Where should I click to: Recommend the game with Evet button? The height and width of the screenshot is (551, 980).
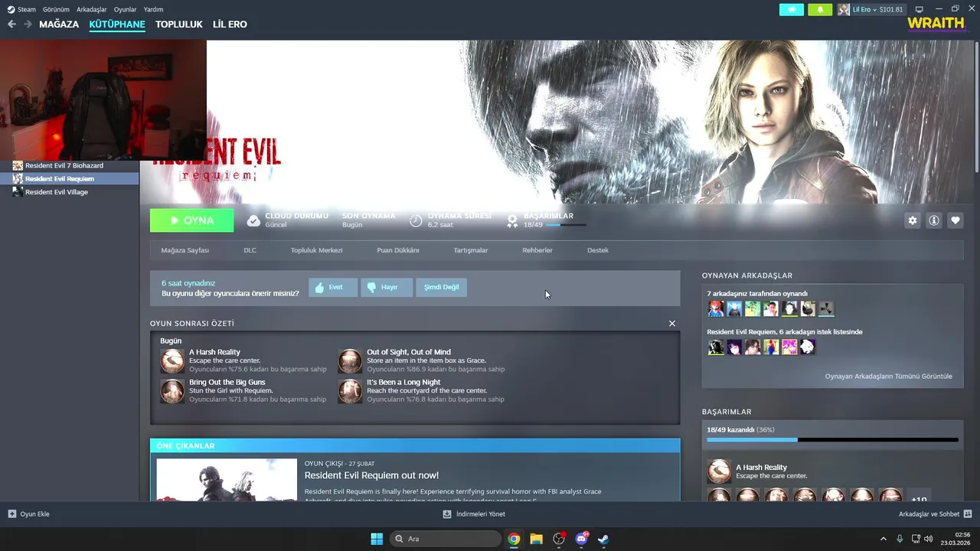click(333, 287)
